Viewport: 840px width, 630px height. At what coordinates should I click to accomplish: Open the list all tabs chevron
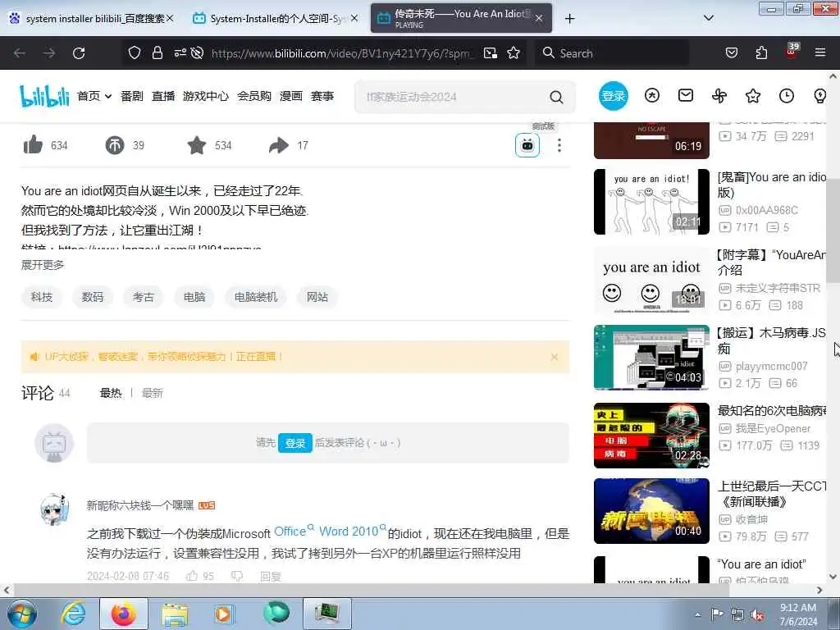pos(709,18)
